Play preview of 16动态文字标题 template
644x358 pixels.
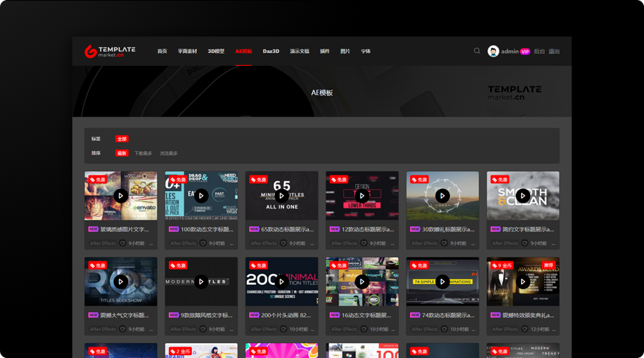click(362, 281)
